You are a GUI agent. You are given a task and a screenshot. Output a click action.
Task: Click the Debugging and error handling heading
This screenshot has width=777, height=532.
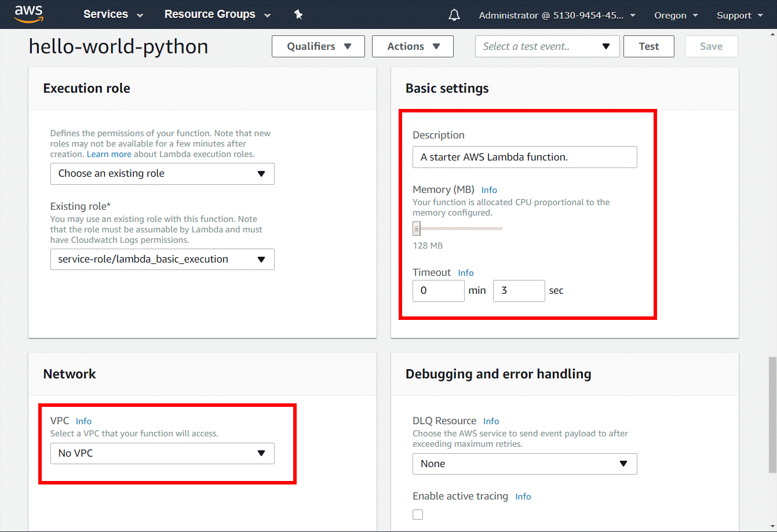(498, 374)
